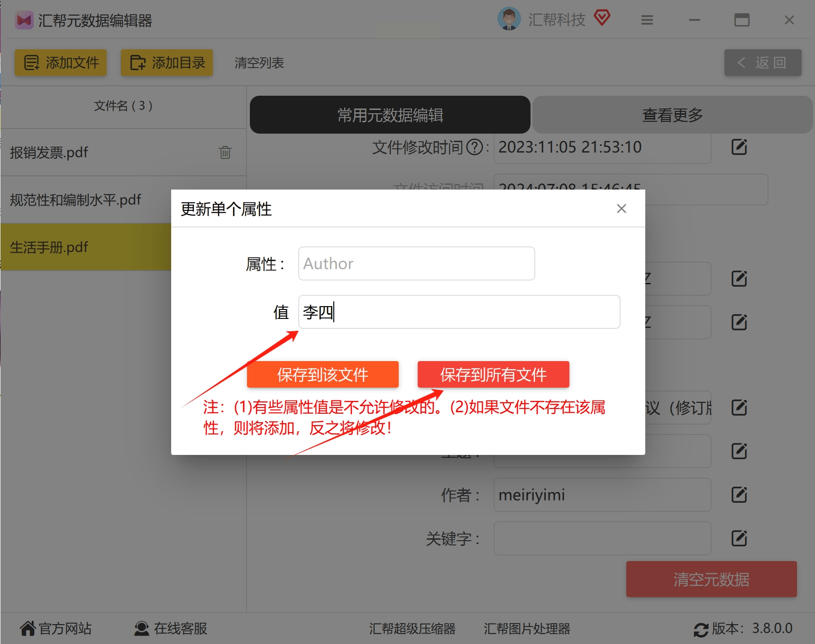Image resolution: width=815 pixels, height=644 pixels.
Task: Click 保存到该文件 button
Action: click(323, 374)
